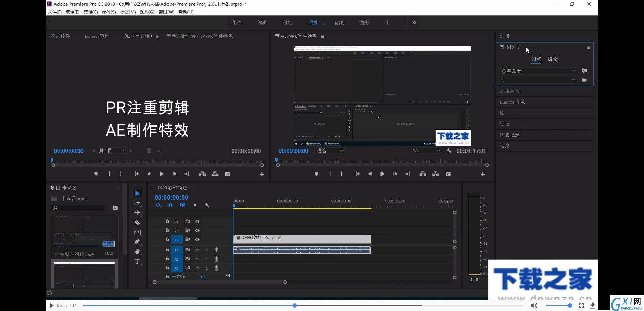644x311 pixels.
Task: Click the timeline add marker icon
Action: [195, 205]
